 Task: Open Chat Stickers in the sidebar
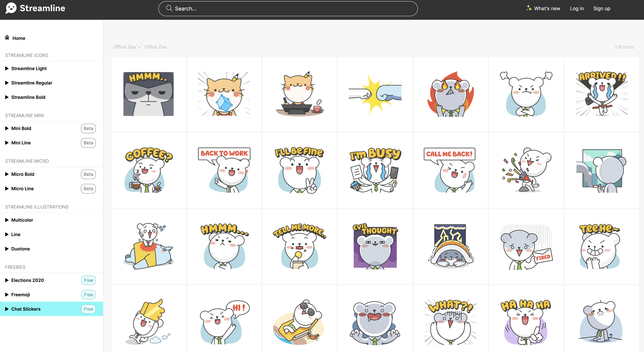[x=26, y=309]
